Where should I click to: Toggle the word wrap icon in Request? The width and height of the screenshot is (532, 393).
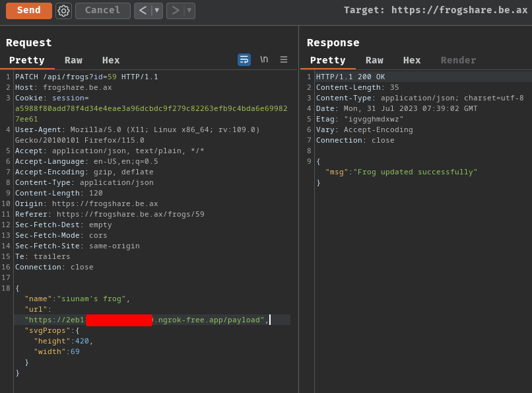(244, 59)
